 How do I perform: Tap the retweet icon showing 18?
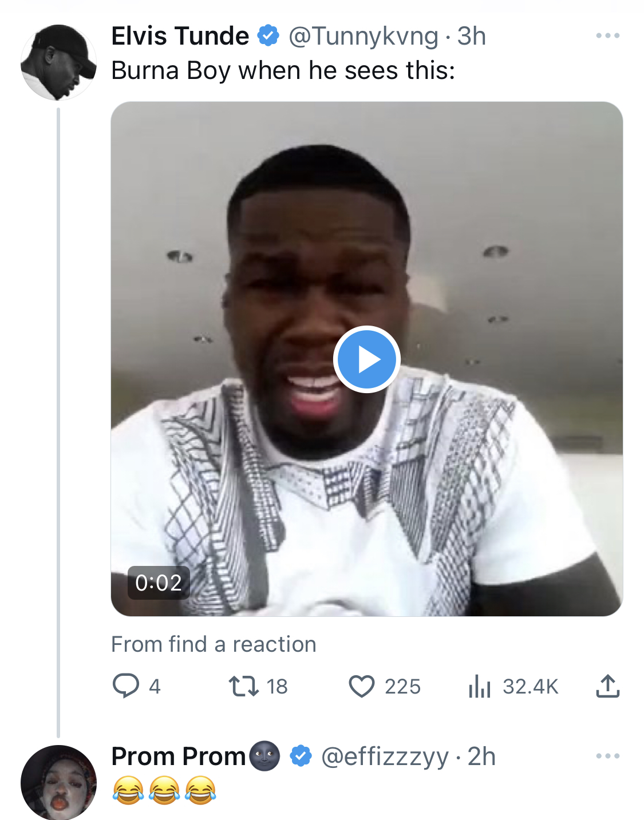pyautogui.click(x=244, y=686)
